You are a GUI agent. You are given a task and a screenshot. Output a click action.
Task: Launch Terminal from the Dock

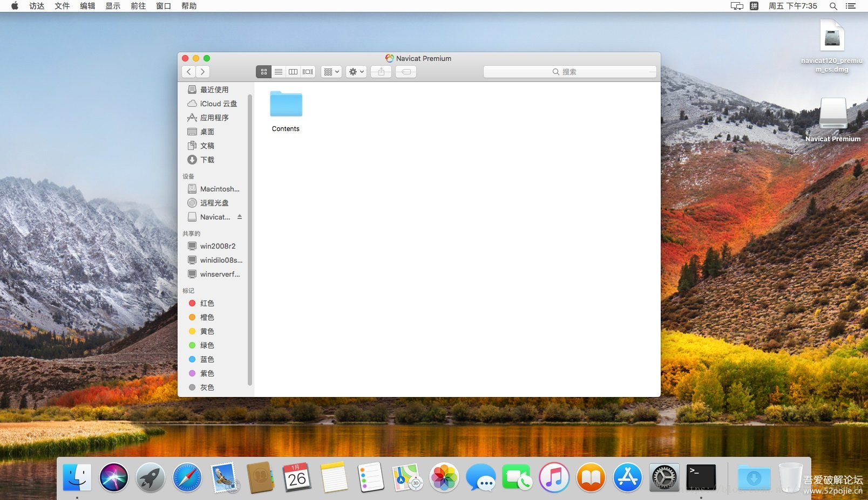[701, 478]
